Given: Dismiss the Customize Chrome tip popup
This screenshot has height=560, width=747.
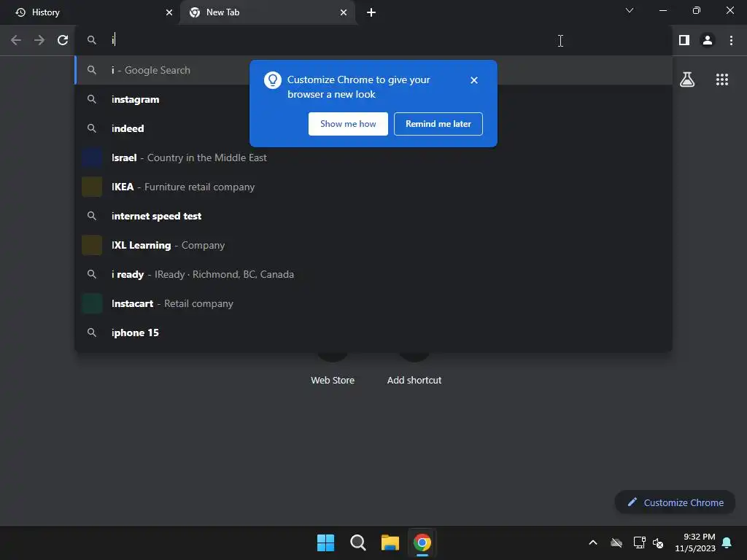Looking at the screenshot, I should click(x=473, y=80).
